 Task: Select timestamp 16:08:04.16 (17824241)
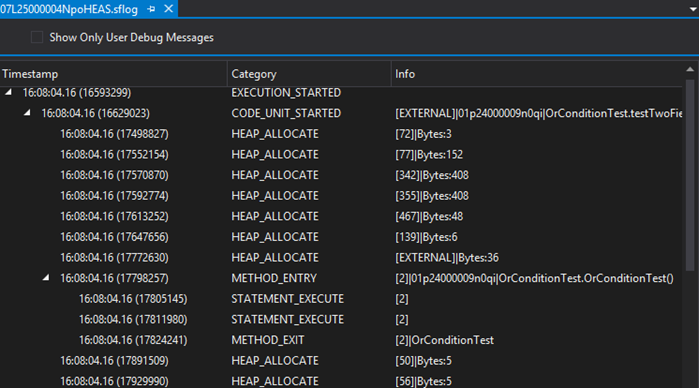[133, 340]
